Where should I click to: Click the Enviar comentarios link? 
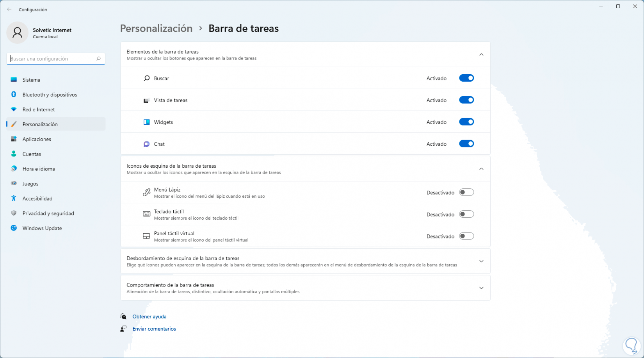pyautogui.click(x=154, y=329)
